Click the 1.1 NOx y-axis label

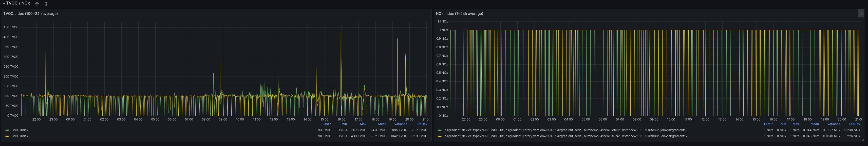(442, 21)
